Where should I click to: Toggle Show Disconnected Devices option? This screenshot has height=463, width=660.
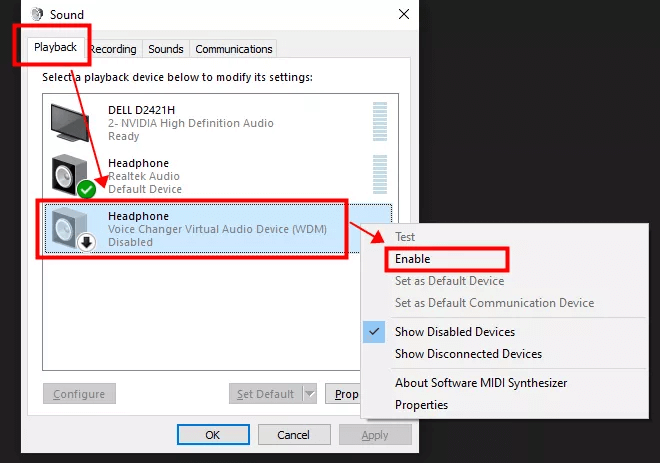click(x=468, y=354)
